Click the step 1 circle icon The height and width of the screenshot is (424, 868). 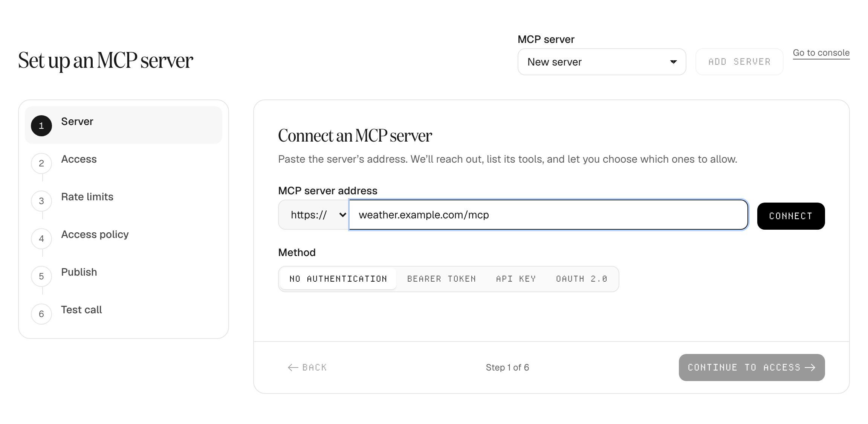[x=41, y=126]
